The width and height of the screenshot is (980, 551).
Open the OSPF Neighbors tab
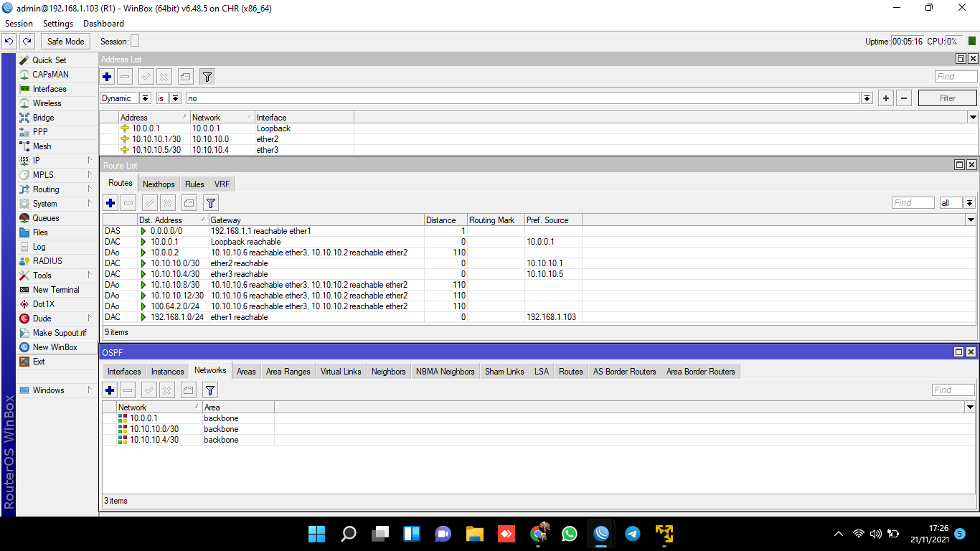click(x=389, y=372)
